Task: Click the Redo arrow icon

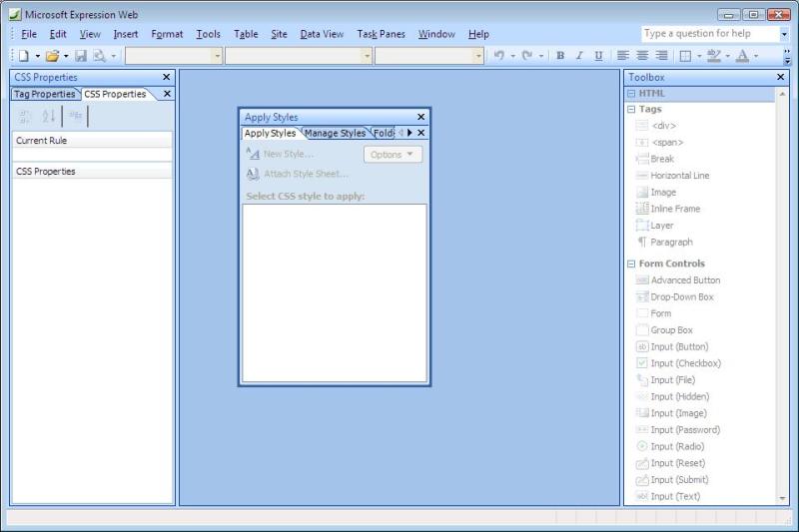Action: pos(527,56)
